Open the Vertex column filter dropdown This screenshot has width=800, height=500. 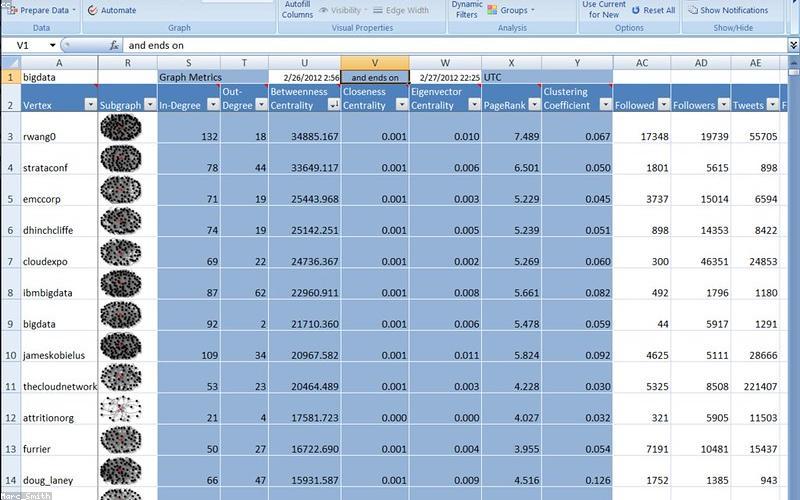[x=90, y=105]
